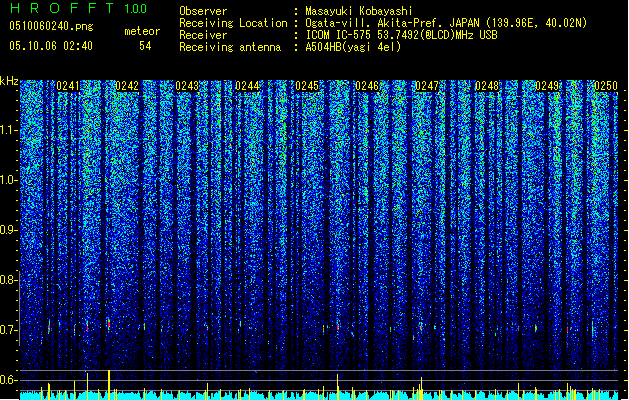Click the 0.6 kHz axis label
This screenshot has width=629, height=400.
tap(8, 380)
